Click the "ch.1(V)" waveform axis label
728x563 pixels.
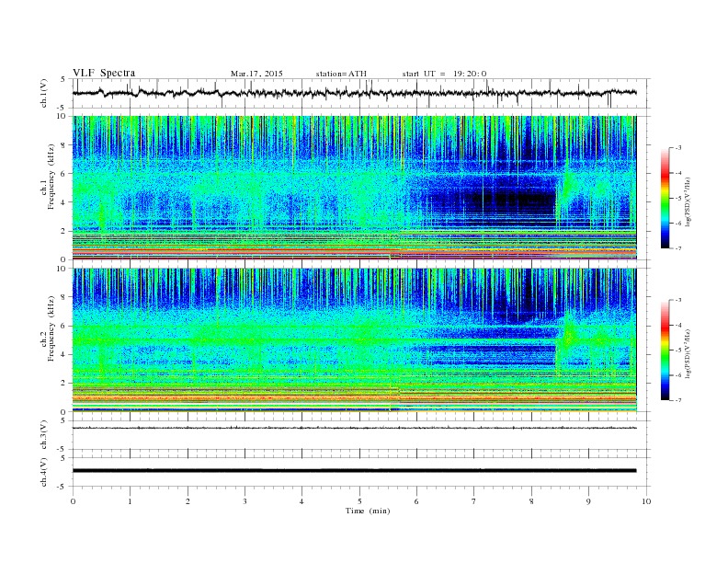pos(44,93)
